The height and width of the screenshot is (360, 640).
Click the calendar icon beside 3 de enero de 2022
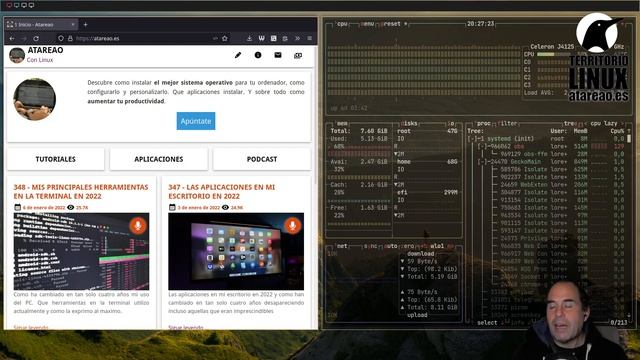click(x=172, y=207)
